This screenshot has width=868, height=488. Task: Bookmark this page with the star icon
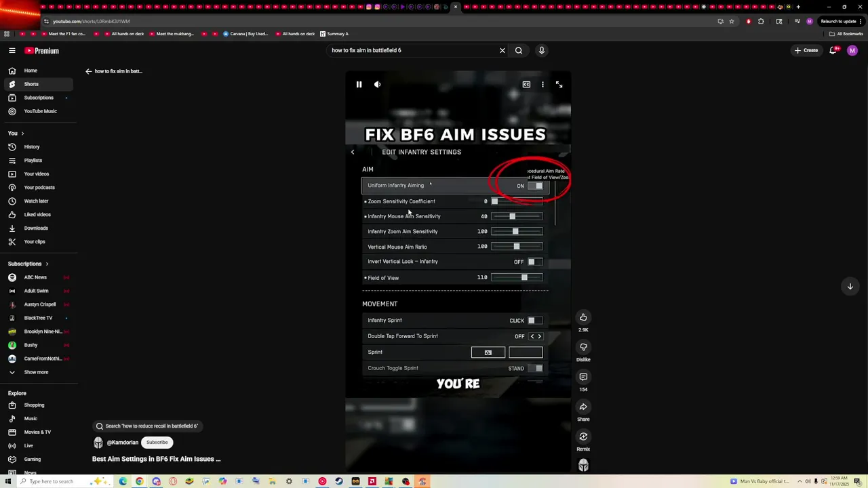[x=732, y=21]
